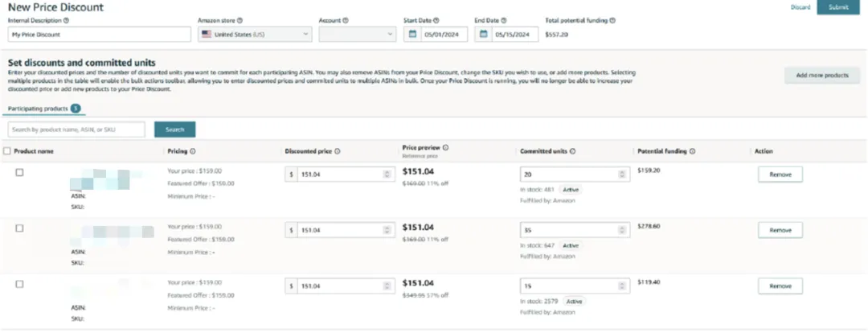Expand the Account dropdown
This screenshot has width=868, height=333.
click(x=357, y=35)
